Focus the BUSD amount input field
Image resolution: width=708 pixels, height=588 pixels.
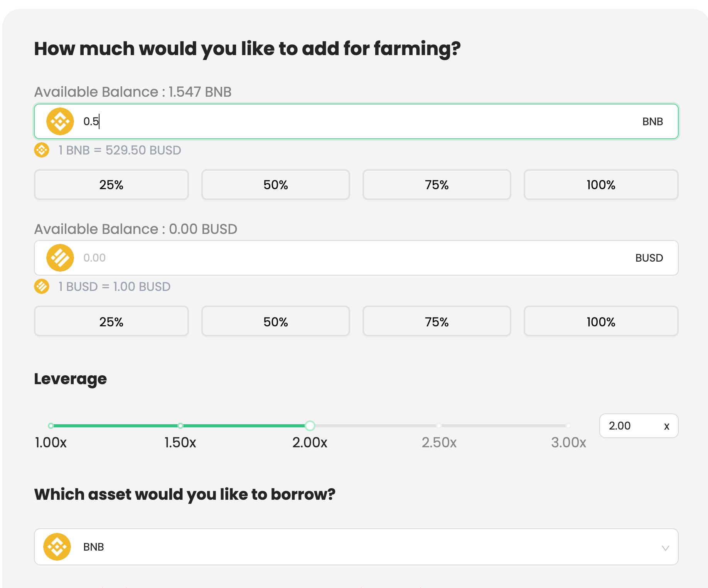tap(356, 258)
